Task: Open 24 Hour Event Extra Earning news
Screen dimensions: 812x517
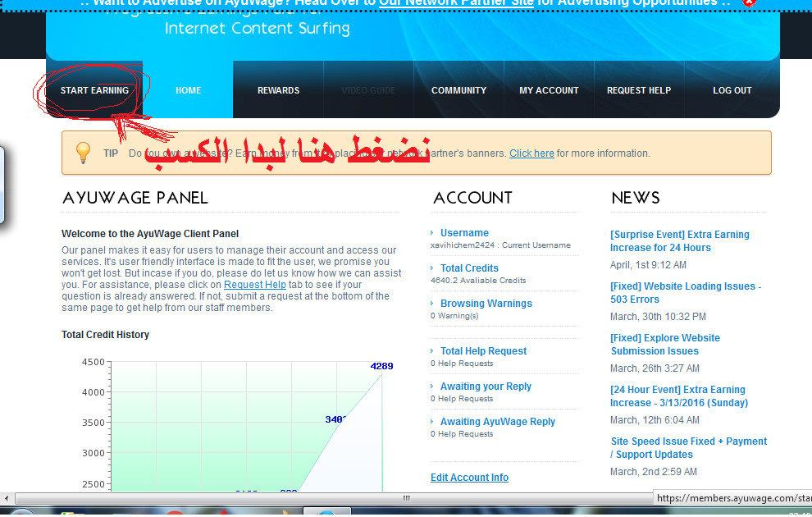Action: (679, 396)
